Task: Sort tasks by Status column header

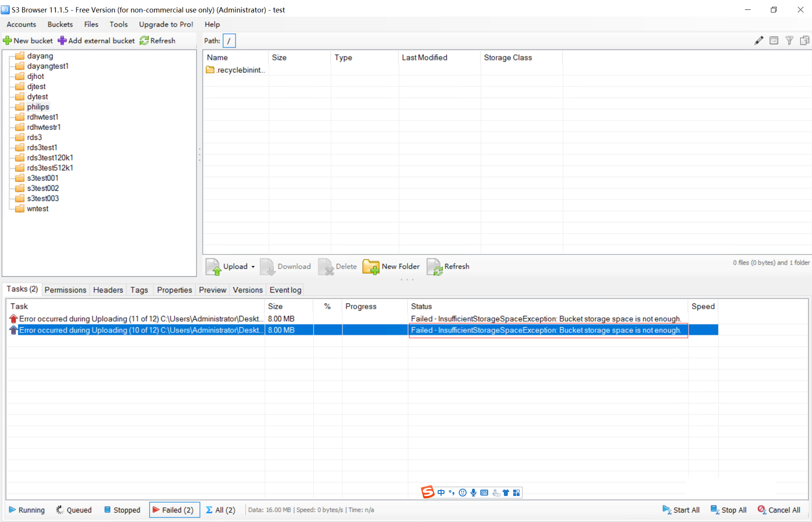Action: (x=548, y=307)
